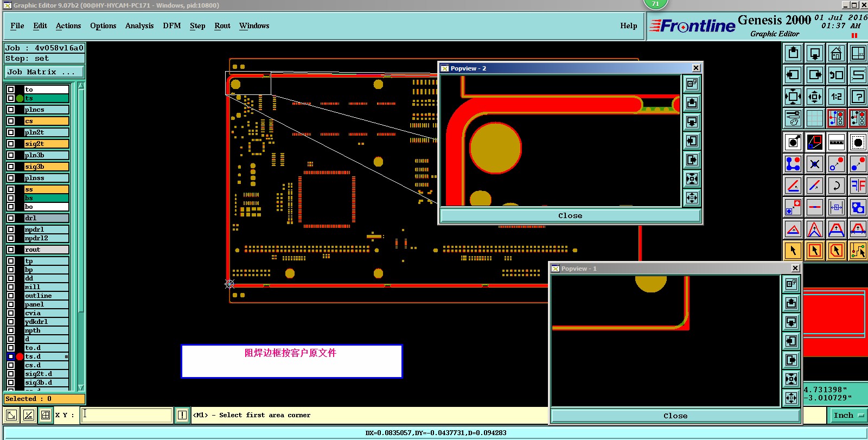
Task: Toggle checkbox for layer to
Action: (x=11, y=90)
